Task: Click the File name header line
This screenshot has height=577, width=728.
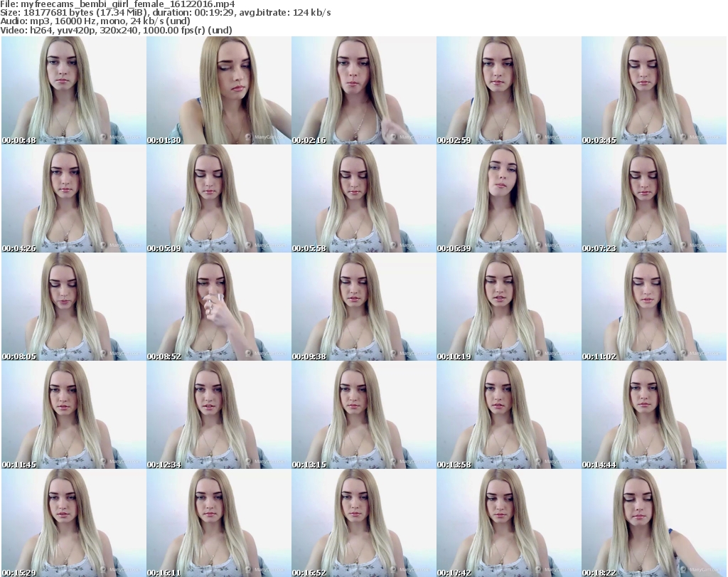Action: tap(117, 4)
